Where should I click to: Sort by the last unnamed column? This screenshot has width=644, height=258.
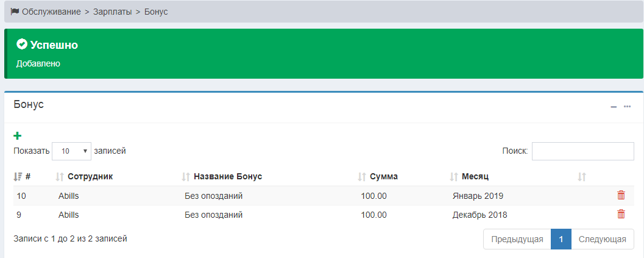pyautogui.click(x=582, y=176)
